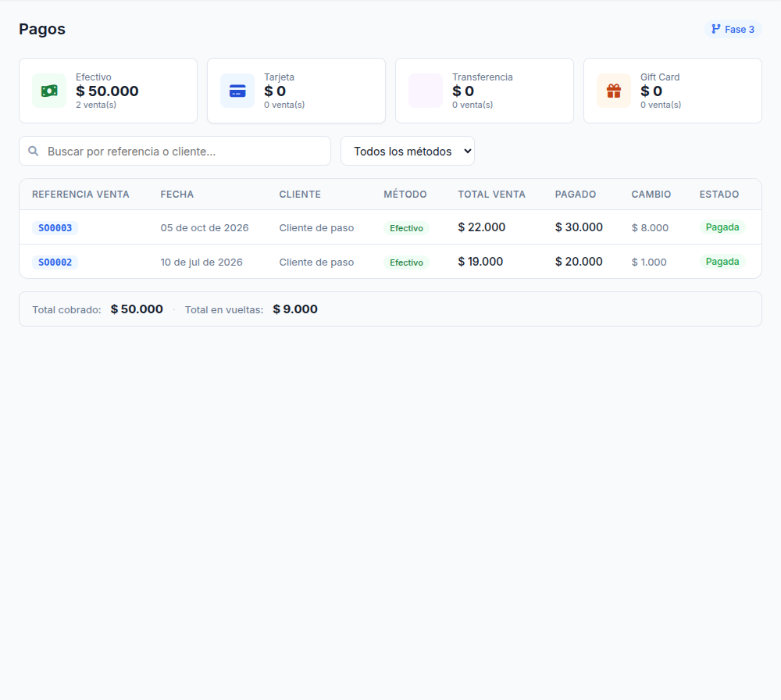The image size is (781, 700).
Task: Click the green cash icon for Efectivo
Action: (49, 91)
